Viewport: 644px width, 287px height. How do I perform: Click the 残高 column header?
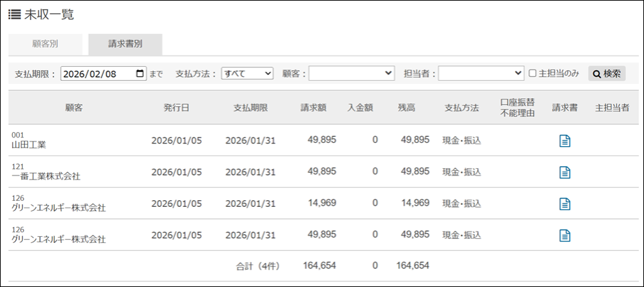coord(406,107)
